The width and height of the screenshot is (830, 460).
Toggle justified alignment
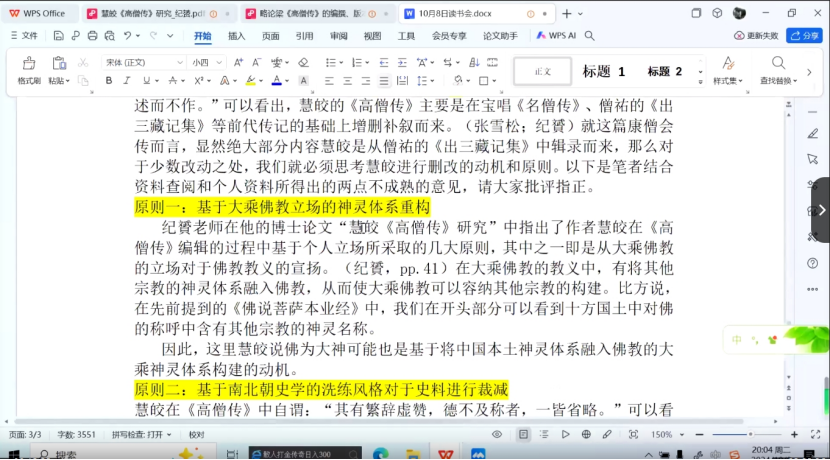point(384,81)
